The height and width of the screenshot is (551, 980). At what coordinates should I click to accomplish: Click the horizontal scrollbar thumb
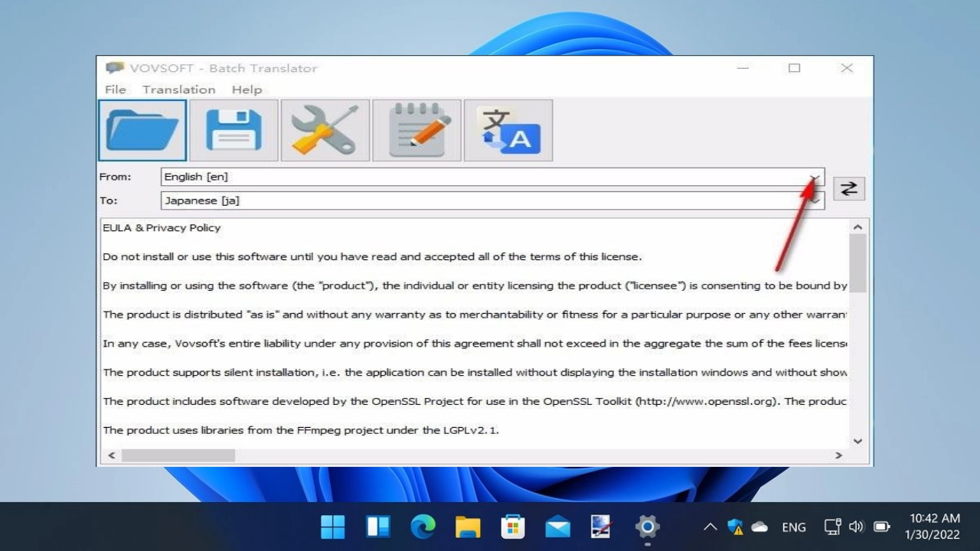(178, 455)
